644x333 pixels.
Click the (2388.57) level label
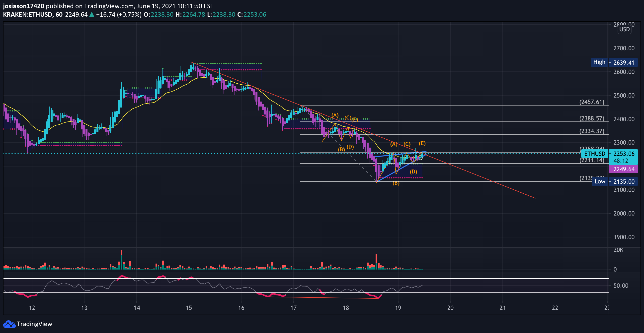[x=592, y=118]
